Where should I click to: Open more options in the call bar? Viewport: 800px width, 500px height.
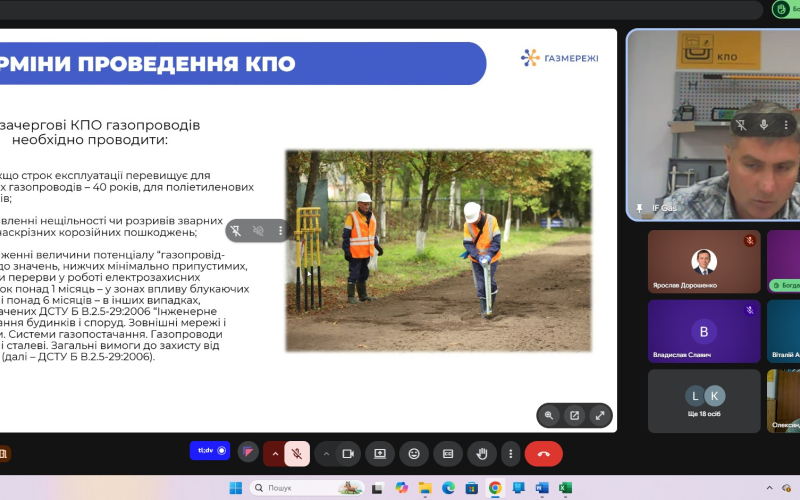510,454
